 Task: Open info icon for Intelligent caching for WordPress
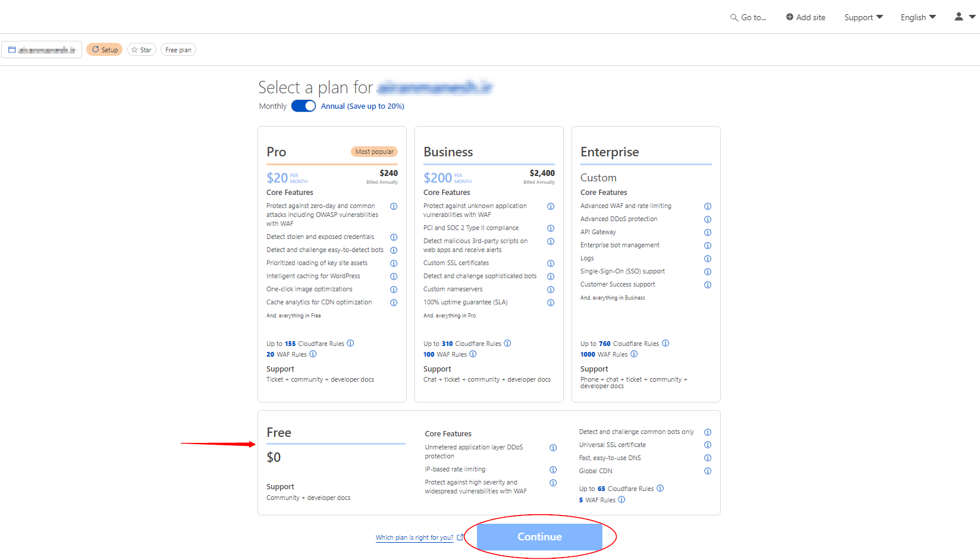coord(394,276)
